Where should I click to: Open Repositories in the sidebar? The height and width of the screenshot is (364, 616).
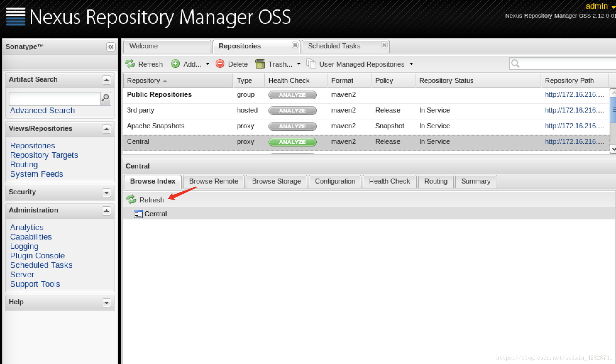click(x=32, y=146)
